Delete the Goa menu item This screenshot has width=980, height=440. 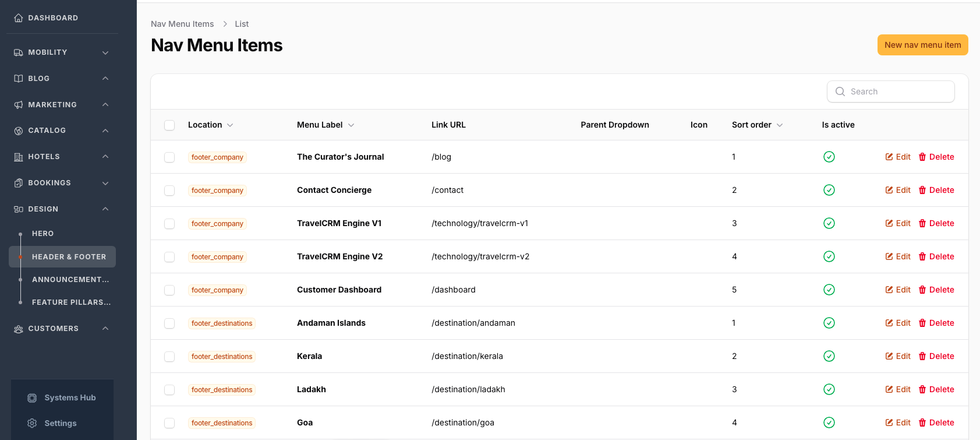[936, 423]
